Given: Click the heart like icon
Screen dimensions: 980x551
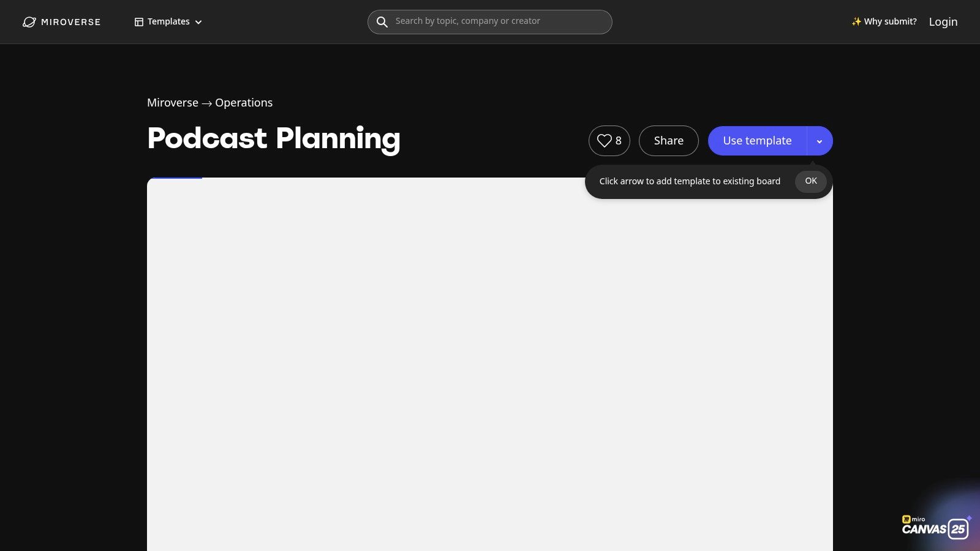Looking at the screenshot, I should coord(605,141).
